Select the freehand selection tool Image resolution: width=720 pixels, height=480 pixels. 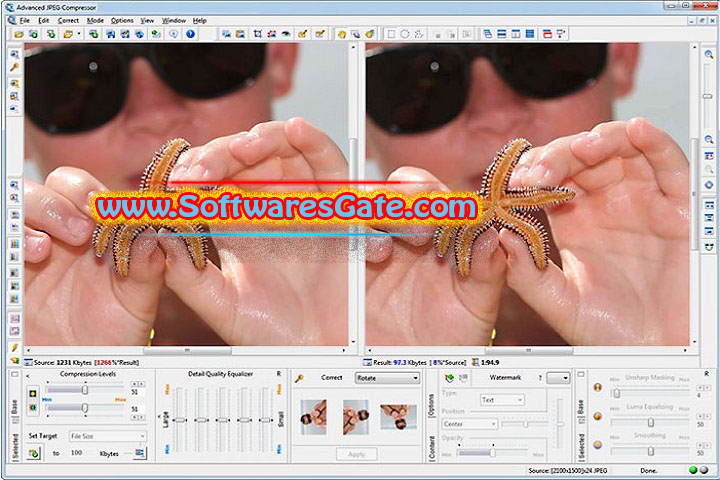coord(419,34)
